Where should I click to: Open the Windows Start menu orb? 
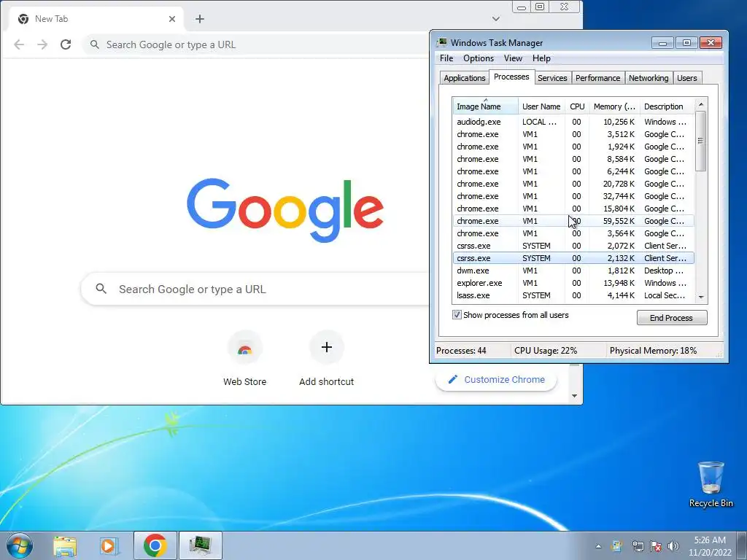pos(20,545)
